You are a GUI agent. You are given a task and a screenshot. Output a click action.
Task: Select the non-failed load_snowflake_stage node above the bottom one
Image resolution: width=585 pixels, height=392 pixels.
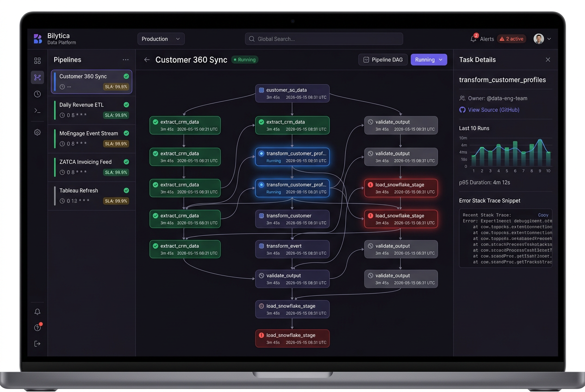pyautogui.click(x=292, y=309)
